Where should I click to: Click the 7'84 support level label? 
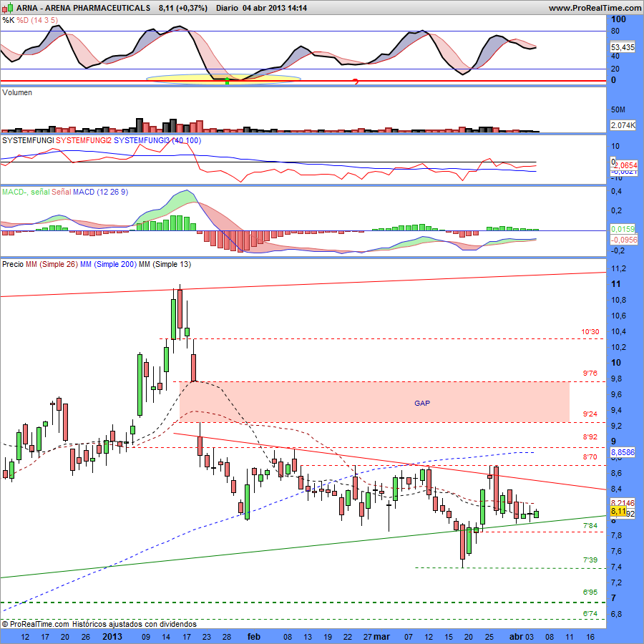point(590,526)
